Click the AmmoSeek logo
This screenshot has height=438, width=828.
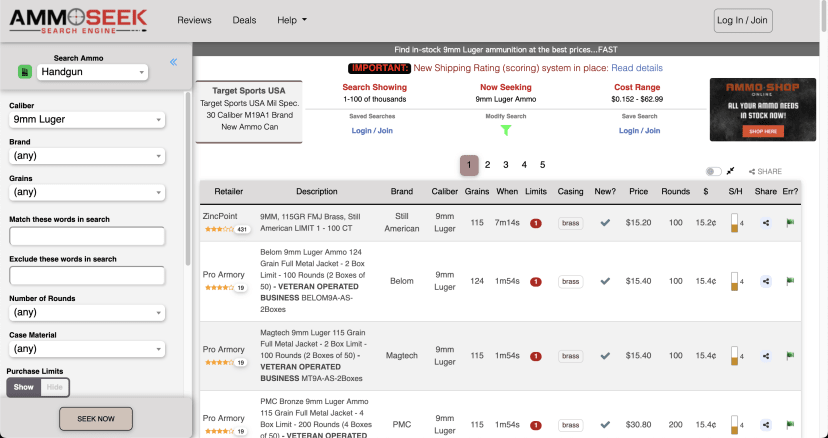[x=78, y=21]
